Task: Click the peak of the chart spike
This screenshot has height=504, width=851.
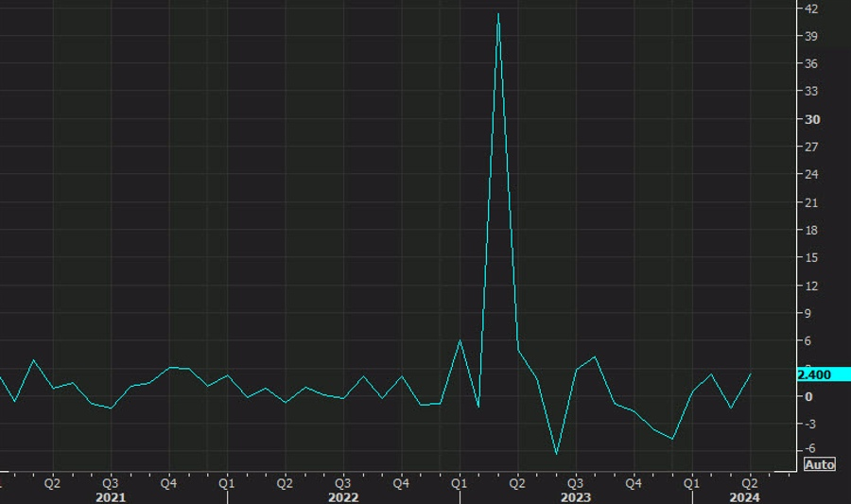Action: 498,14
